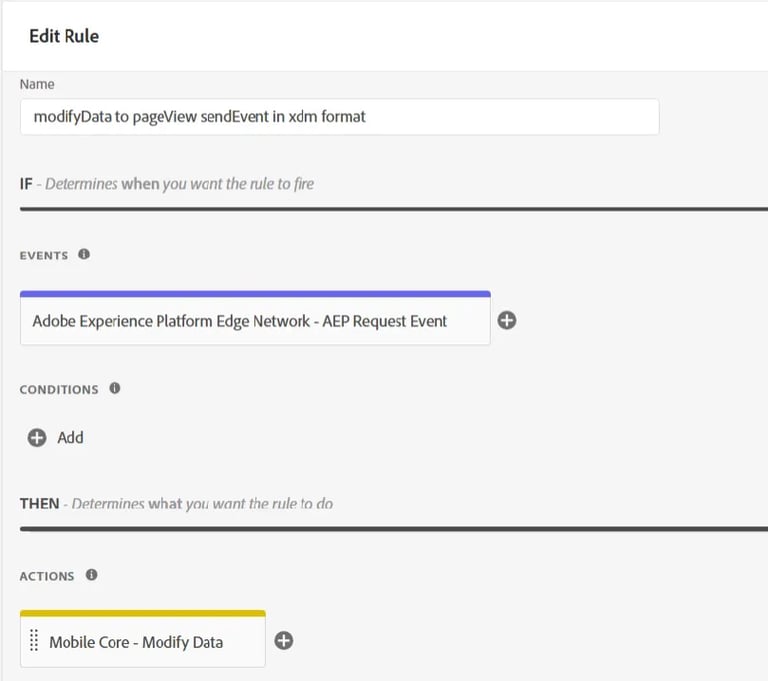Screen dimensions: 768x681
Task: Click the info icon beside CONDITIONS
Action: (x=115, y=388)
